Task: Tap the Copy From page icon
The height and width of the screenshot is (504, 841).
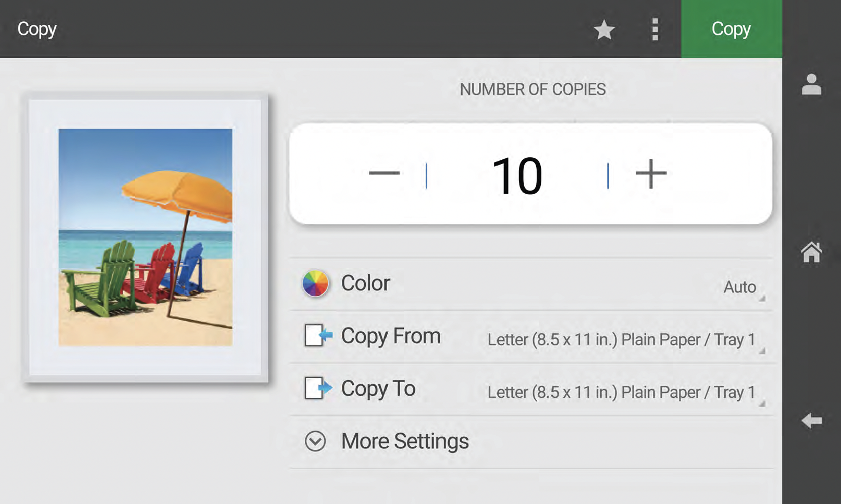Action: coord(318,336)
